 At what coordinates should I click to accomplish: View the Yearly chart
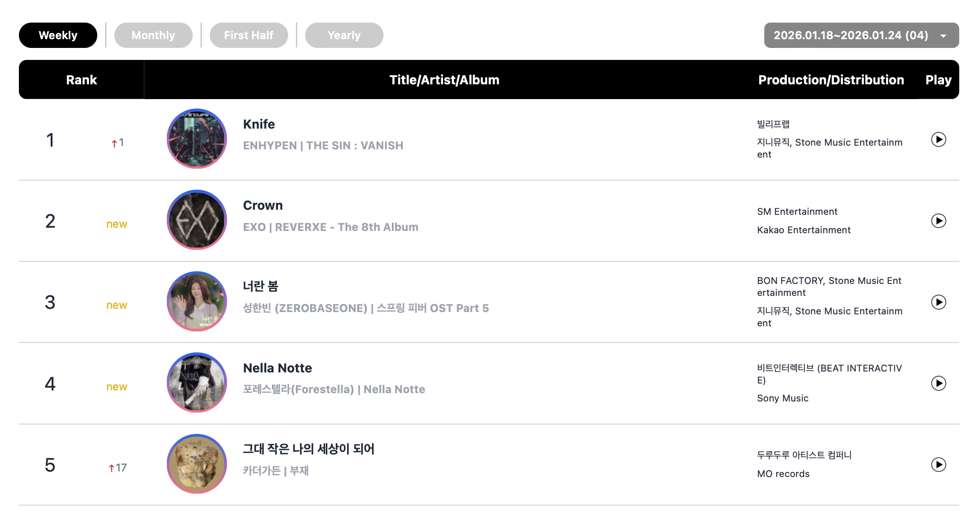tap(344, 35)
